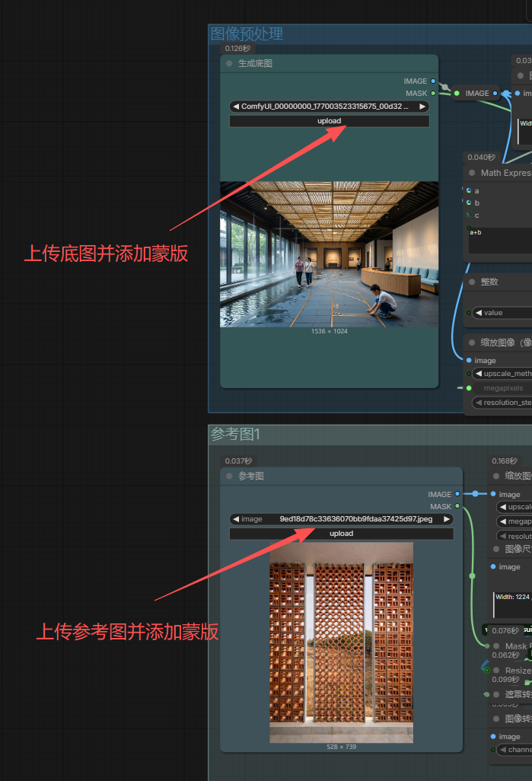Click 0.126秒 timing badge above 生成底图
This screenshot has width=532, height=781.
click(237, 48)
